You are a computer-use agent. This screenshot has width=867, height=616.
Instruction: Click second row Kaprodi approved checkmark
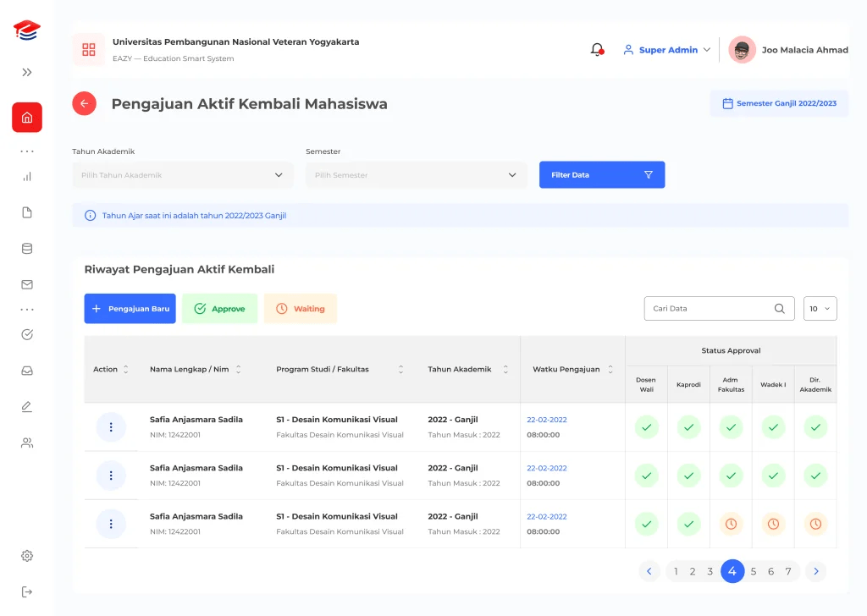[689, 476]
